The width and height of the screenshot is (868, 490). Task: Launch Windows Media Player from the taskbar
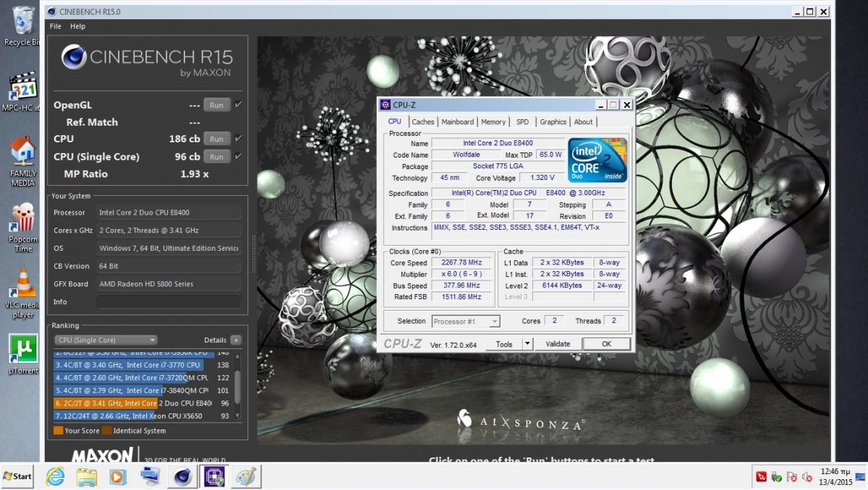pos(118,477)
